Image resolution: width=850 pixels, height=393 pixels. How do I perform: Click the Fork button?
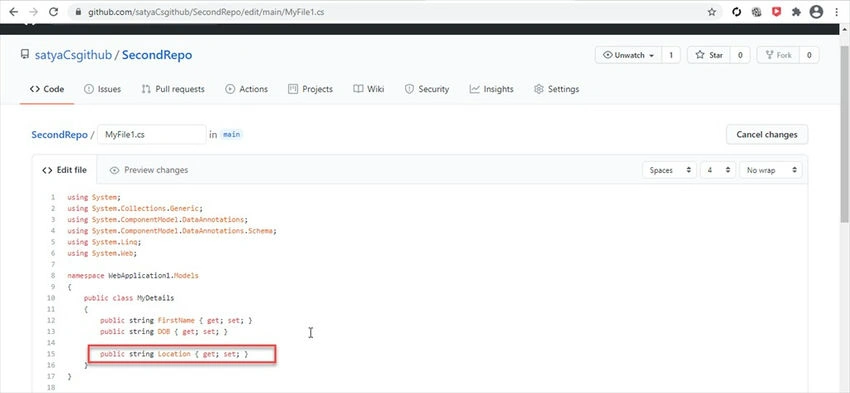pos(778,55)
